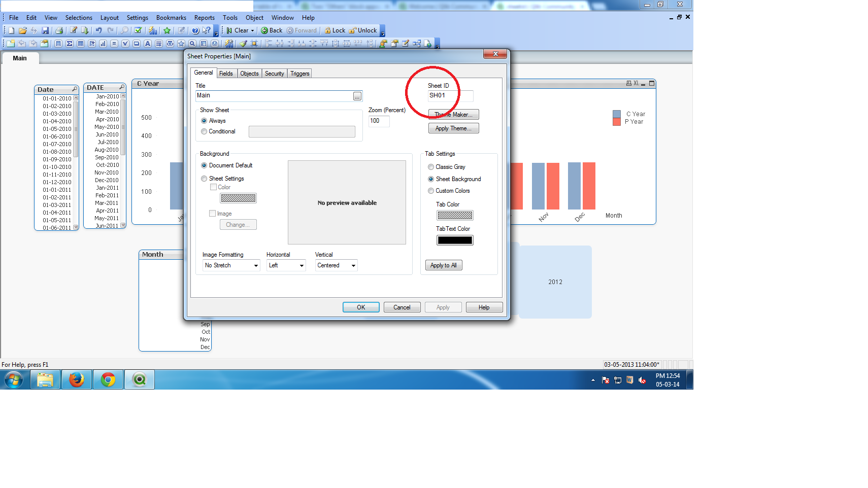Undo the last action with the undo icon
This screenshot has height=488, width=868.
coord(99,30)
